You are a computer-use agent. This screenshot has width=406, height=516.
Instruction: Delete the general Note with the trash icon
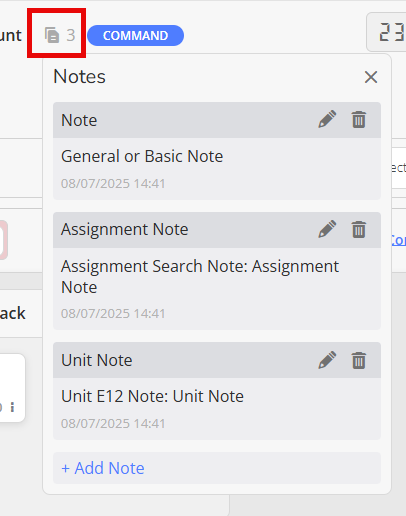tap(359, 119)
